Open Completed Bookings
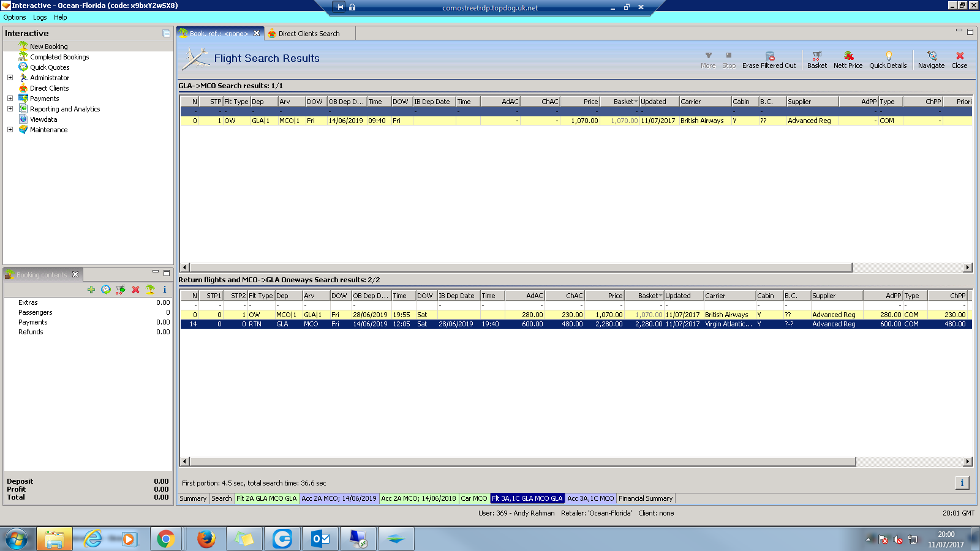Viewport: 980px width, 551px height. [59, 57]
